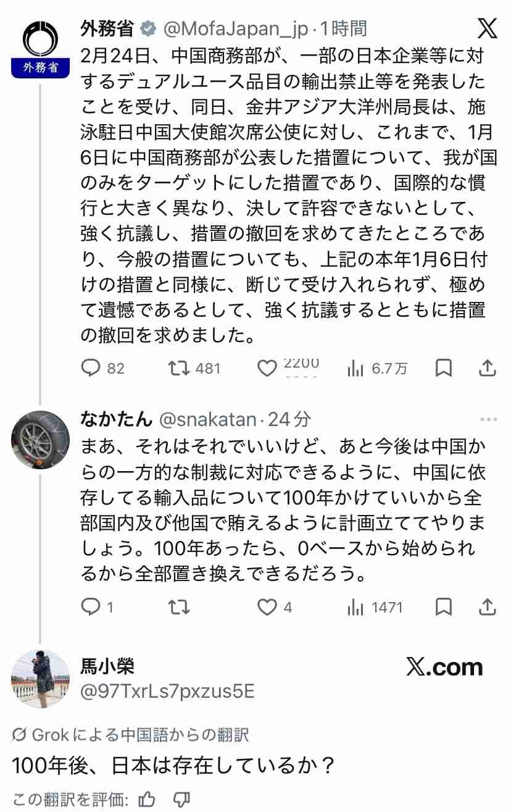The height and width of the screenshot is (812, 511).
Task: Open なかたん's tire profile picture
Action: [40, 440]
